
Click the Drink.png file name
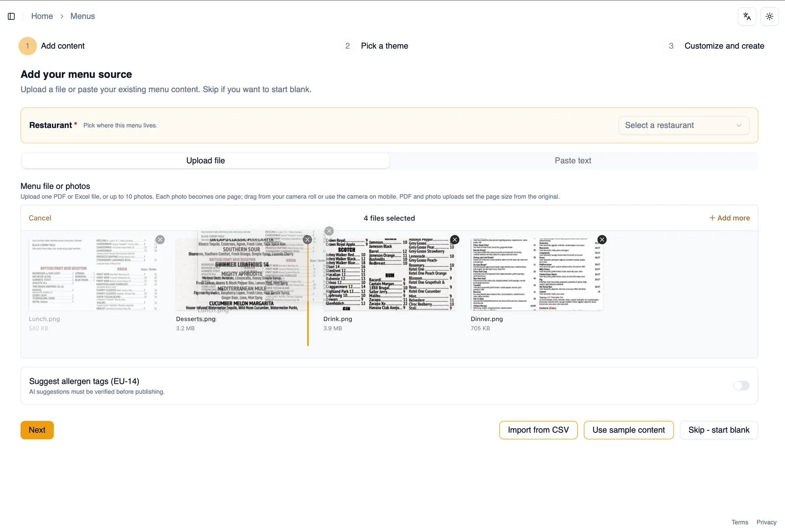tap(338, 319)
